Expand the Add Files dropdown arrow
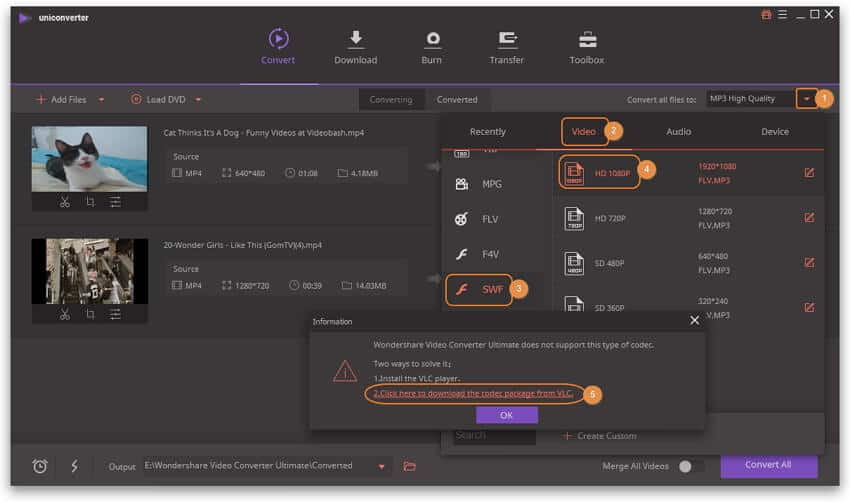Image resolution: width=850 pixels, height=502 pixels. (101, 100)
